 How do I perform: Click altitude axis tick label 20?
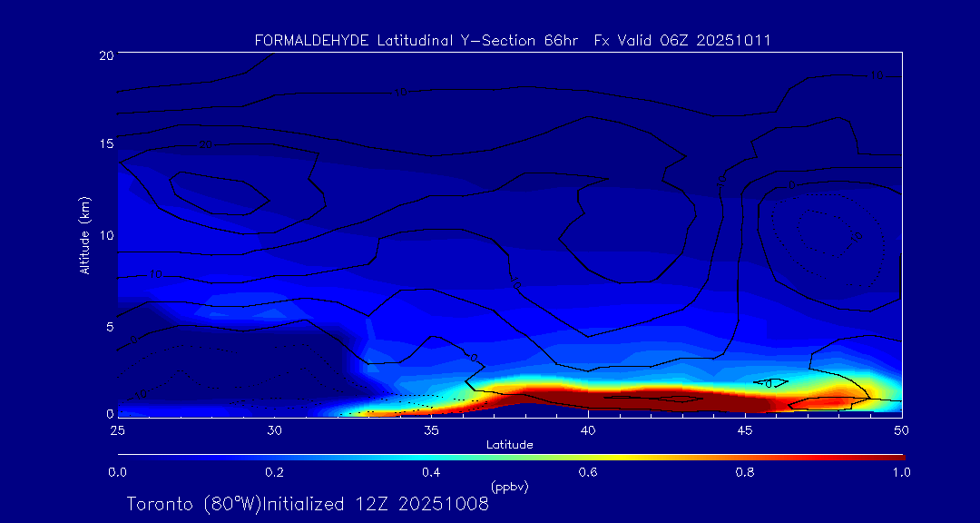105,55
